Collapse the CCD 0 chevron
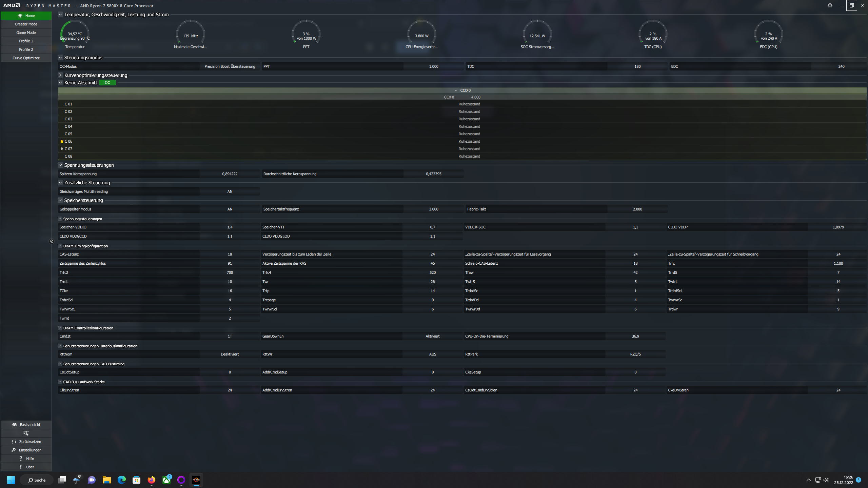Image resolution: width=868 pixels, height=488 pixels. tap(456, 90)
